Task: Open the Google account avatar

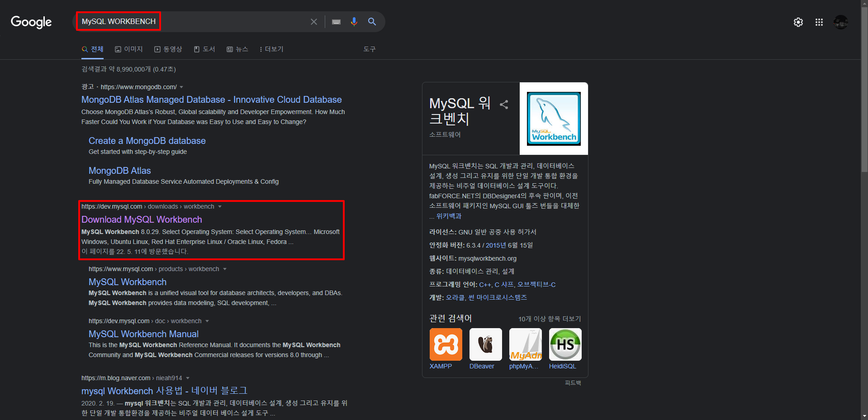Action: pyautogui.click(x=841, y=22)
